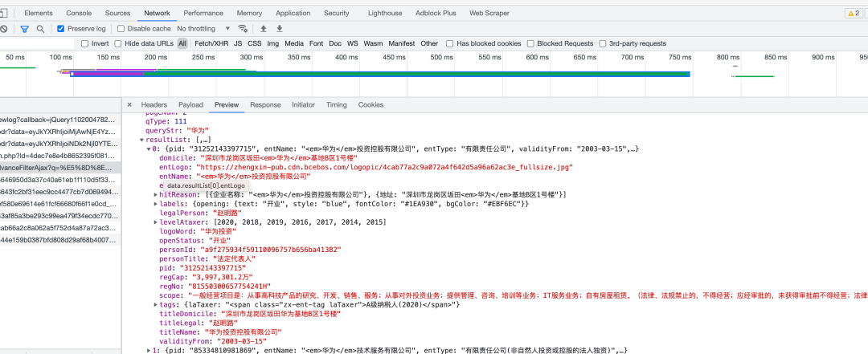Filter requests by Other

click(x=429, y=43)
